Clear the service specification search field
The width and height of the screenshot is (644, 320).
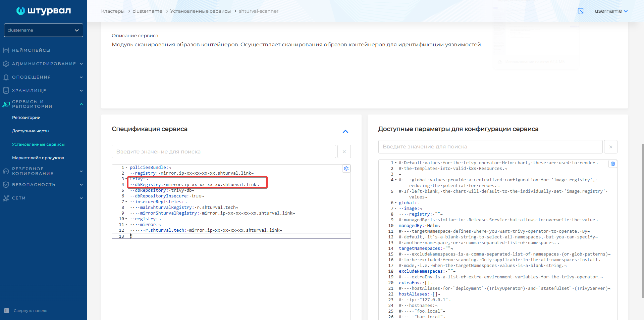pos(344,152)
